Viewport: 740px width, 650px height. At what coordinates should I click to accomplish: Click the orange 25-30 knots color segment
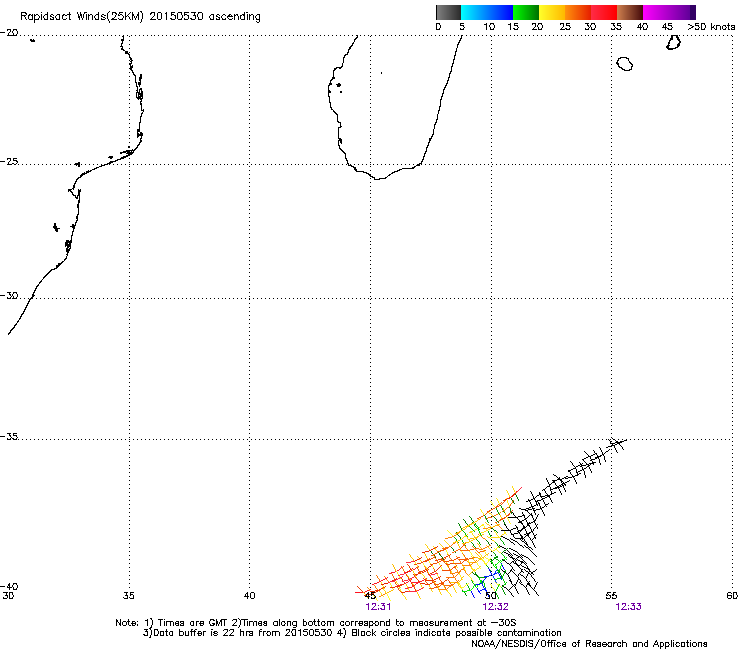pos(578,12)
